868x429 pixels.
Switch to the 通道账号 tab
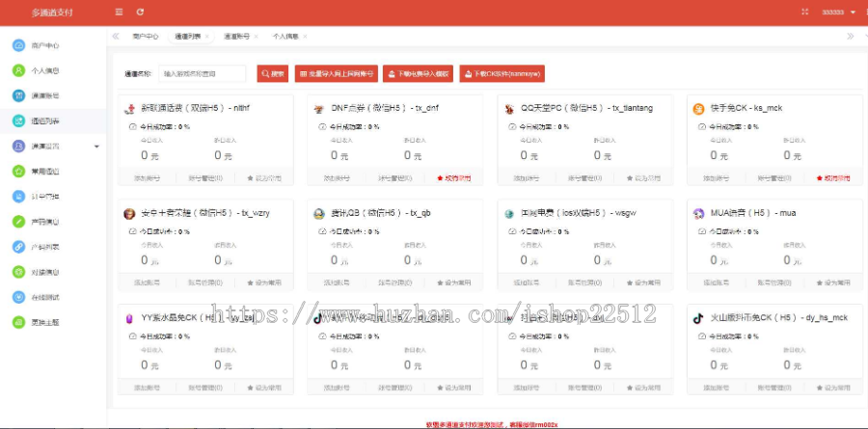pyautogui.click(x=236, y=36)
